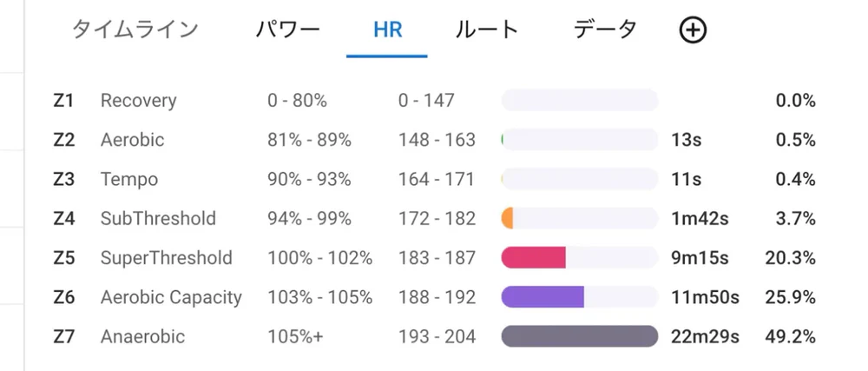
Task: Switch to the タイムライン tab
Action: pos(135,30)
